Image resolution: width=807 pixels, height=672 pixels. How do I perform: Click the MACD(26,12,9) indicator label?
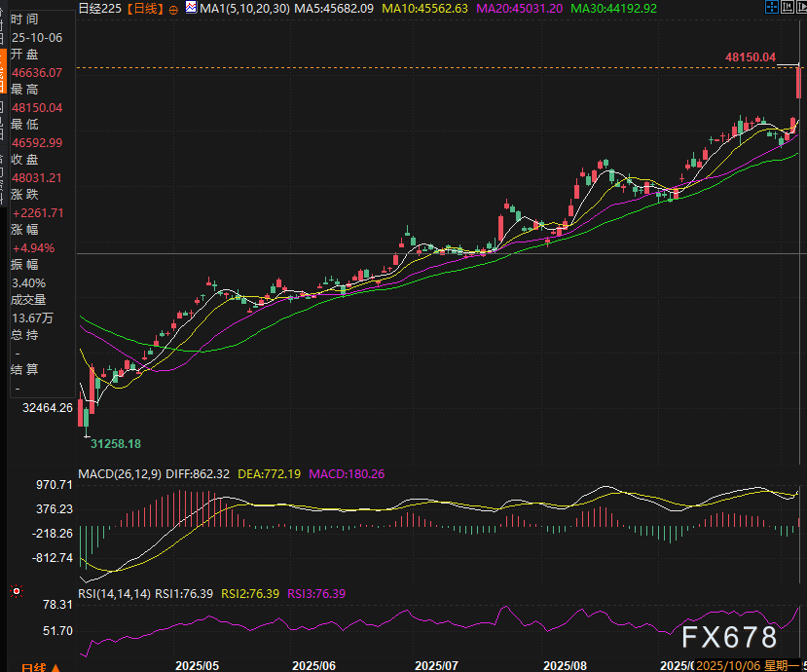click(122, 474)
